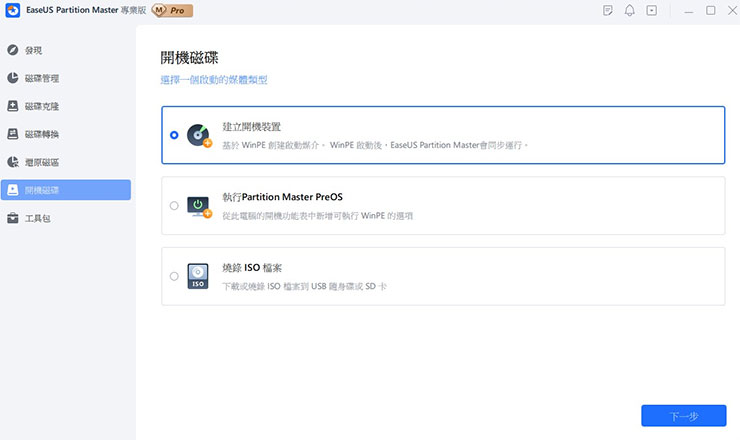Click the blue subtitle link under 開機磁碟
Screen dimensions: 740x440
click(x=214, y=80)
